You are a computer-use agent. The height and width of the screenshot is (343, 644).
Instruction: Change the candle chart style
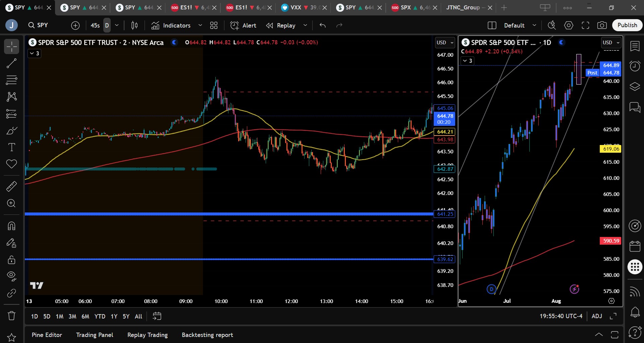135,25
